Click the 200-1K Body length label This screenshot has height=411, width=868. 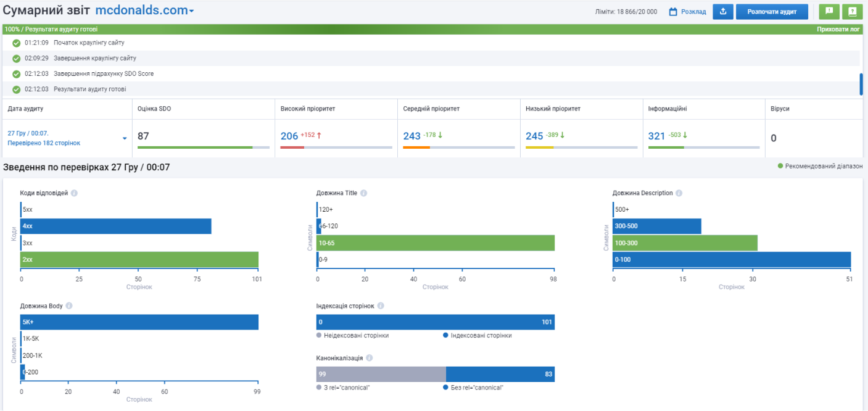click(x=32, y=355)
